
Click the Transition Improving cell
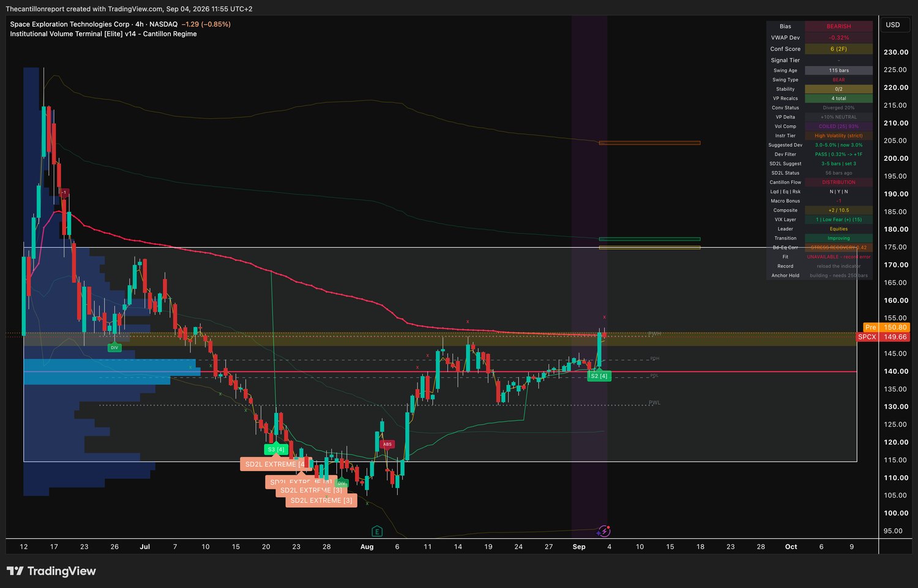838,238
